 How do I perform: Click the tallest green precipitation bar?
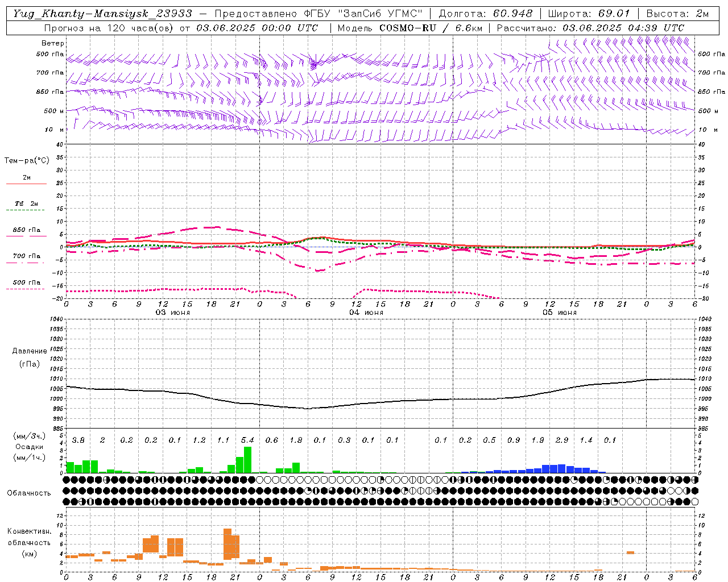tap(247, 460)
